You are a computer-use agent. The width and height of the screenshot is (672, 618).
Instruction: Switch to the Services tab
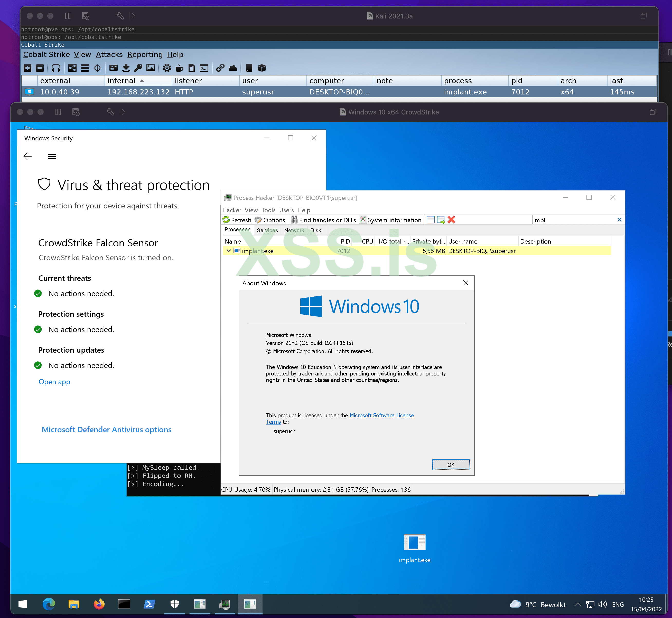267,230
